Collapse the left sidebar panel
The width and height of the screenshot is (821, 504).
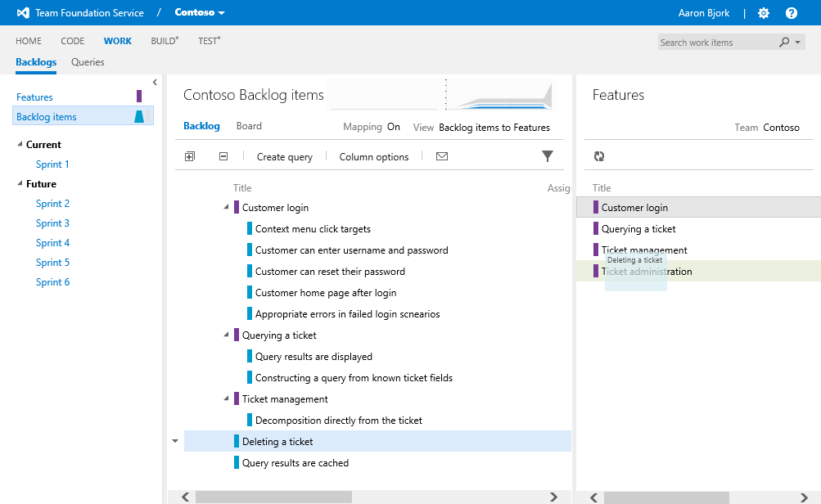point(155,82)
